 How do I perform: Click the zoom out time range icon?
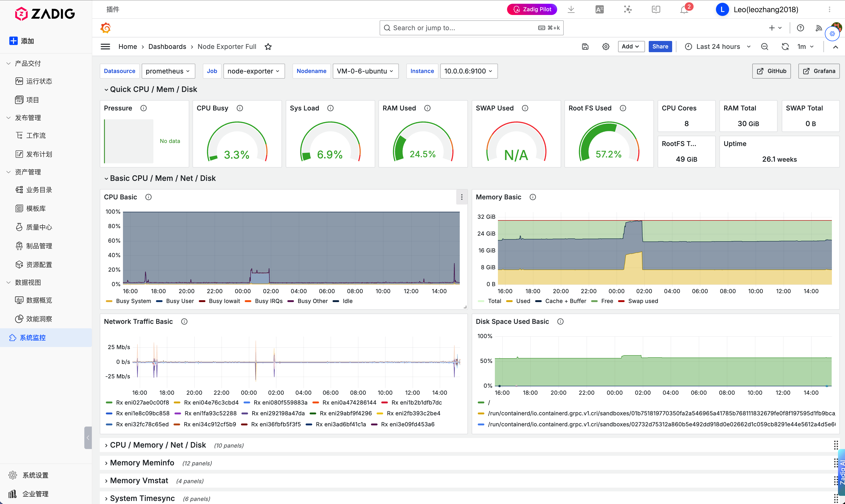(x=764, y=47)
